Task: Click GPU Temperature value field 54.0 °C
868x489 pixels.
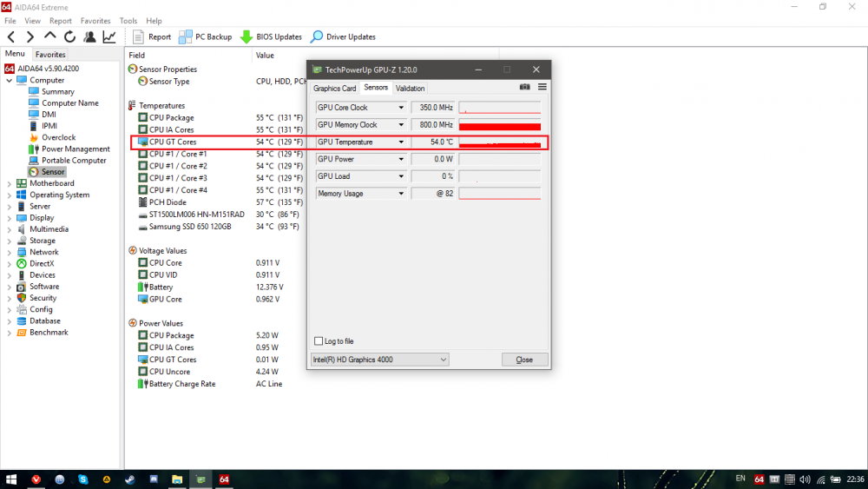Action: (433, 142)
